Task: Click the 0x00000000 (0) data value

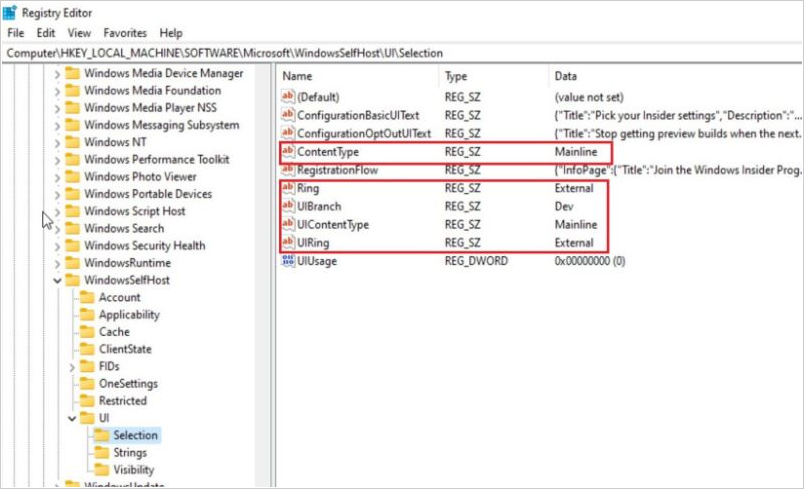Action: coord(590,261)
